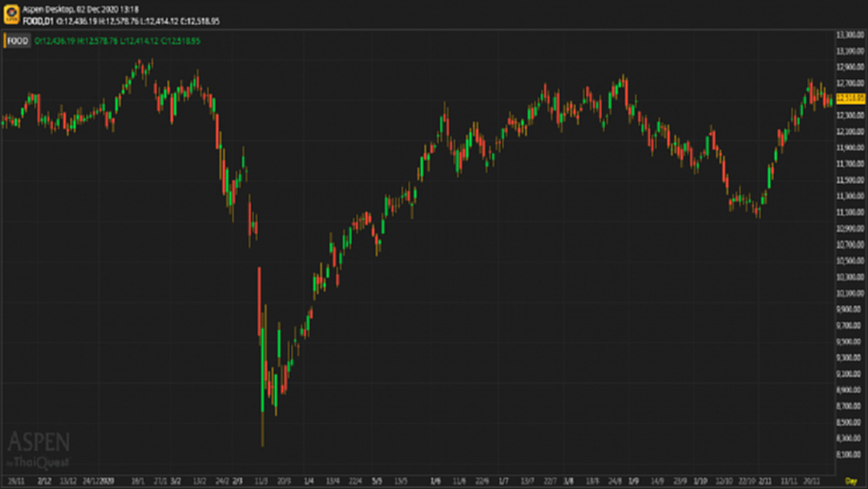Click the 11,100.00 price axis label
868x489 pixels.
[x=851, y=212]
